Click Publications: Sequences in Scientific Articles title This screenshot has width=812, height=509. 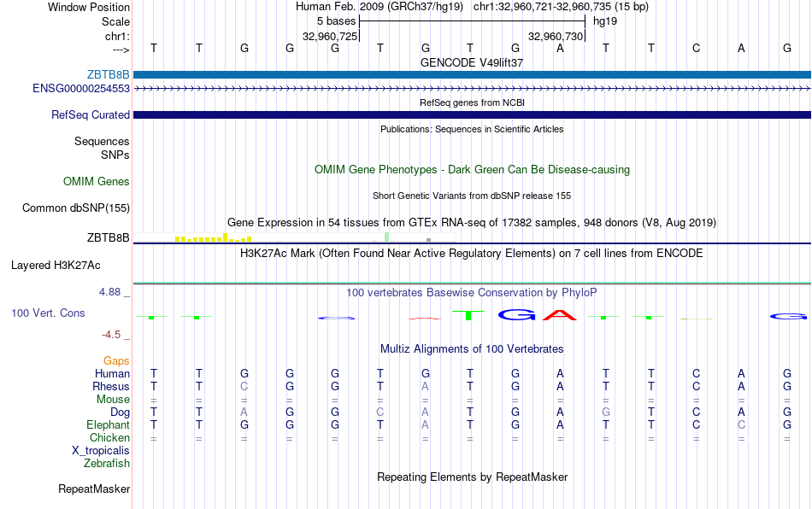coord(472,129)
